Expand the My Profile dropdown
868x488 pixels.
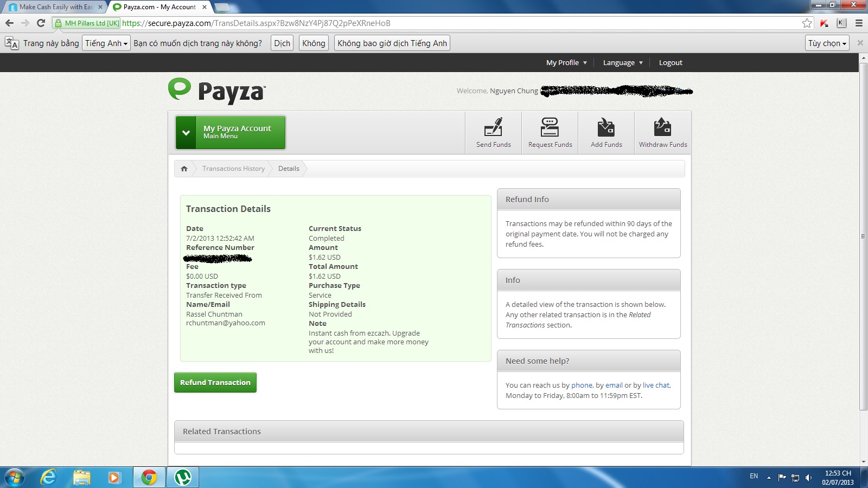click(x=566, y=63)
